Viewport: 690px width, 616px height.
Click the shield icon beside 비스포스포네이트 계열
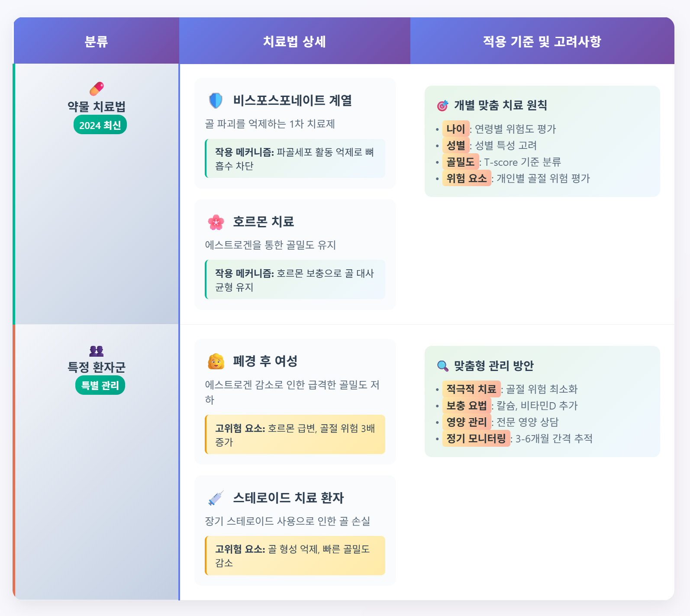tap(216, 100)
